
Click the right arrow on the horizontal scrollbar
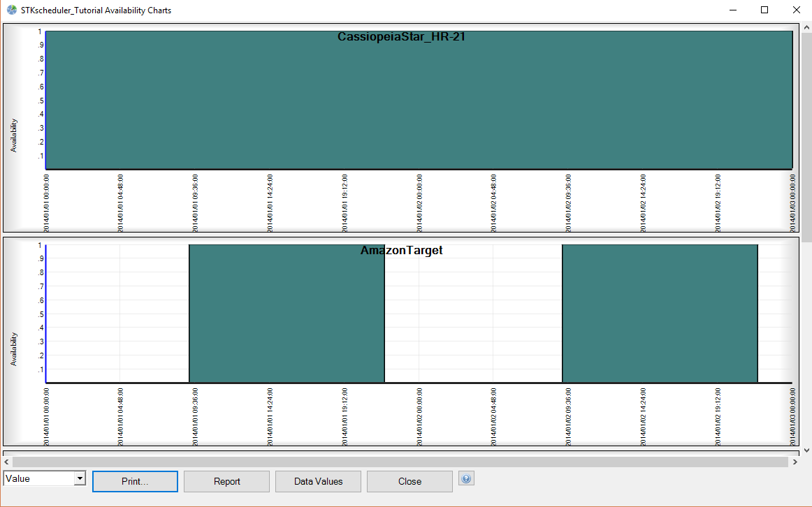[x=797, y=462]
